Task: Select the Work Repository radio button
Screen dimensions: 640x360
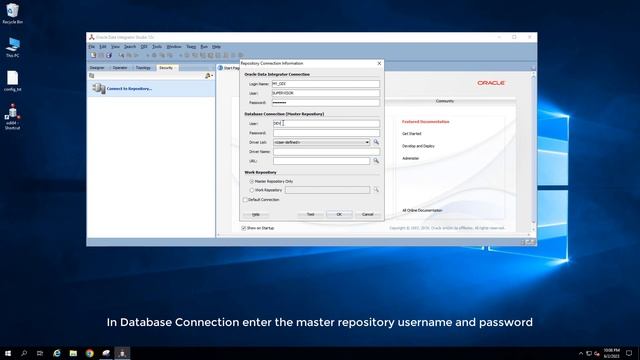Action: pyautogui.click(x=251, y=190)
